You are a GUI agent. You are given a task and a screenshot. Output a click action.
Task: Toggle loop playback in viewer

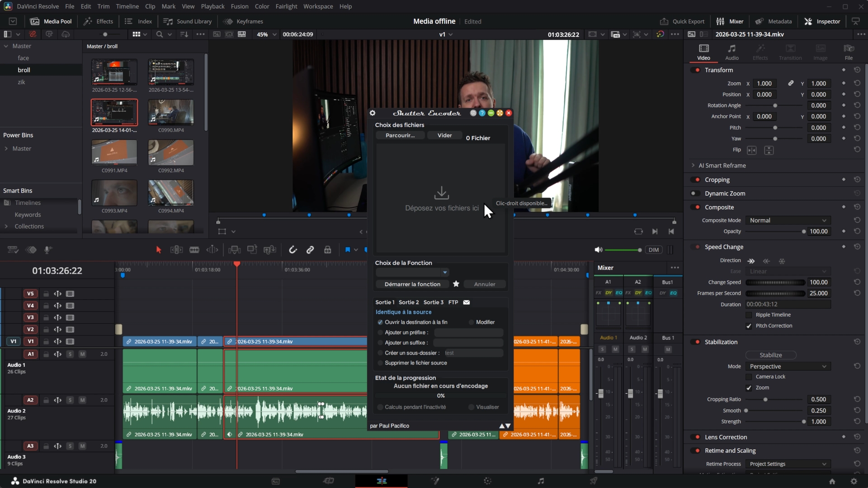coord(638,231)
